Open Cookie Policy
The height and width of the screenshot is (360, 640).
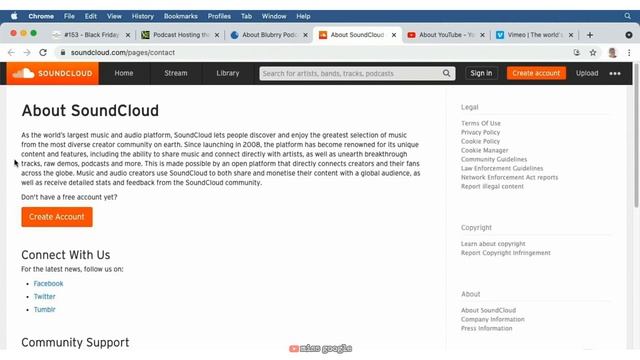coord(480,141)
